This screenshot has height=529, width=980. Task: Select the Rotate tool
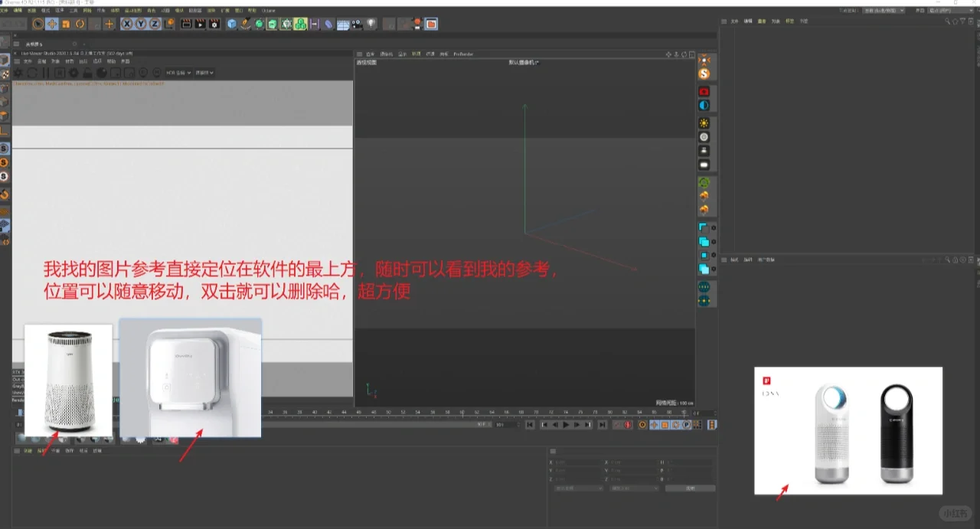(x=80, y=24)
